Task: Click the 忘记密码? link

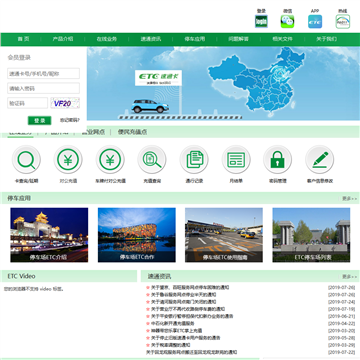Action: [70, 120]
